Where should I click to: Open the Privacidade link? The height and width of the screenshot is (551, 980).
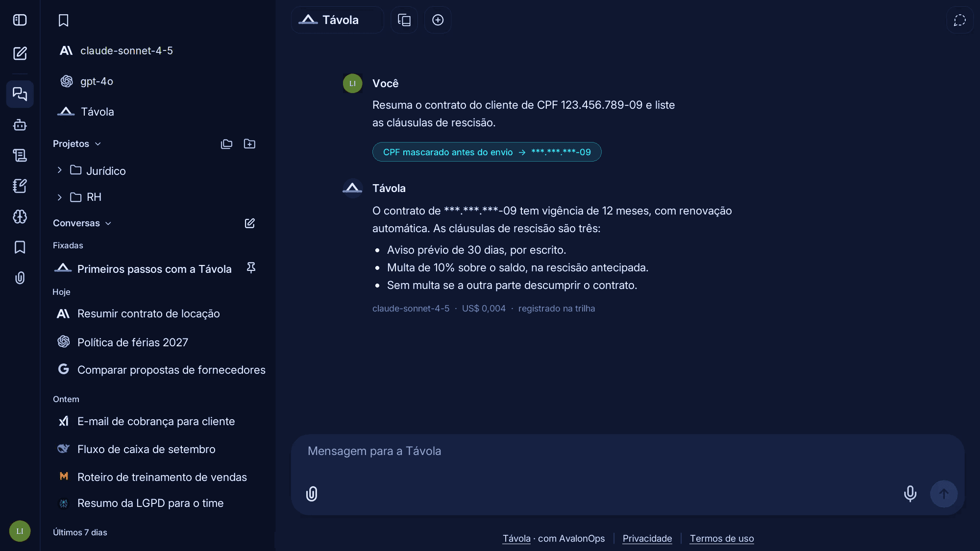pyautogui.click(x=647, y=538)
